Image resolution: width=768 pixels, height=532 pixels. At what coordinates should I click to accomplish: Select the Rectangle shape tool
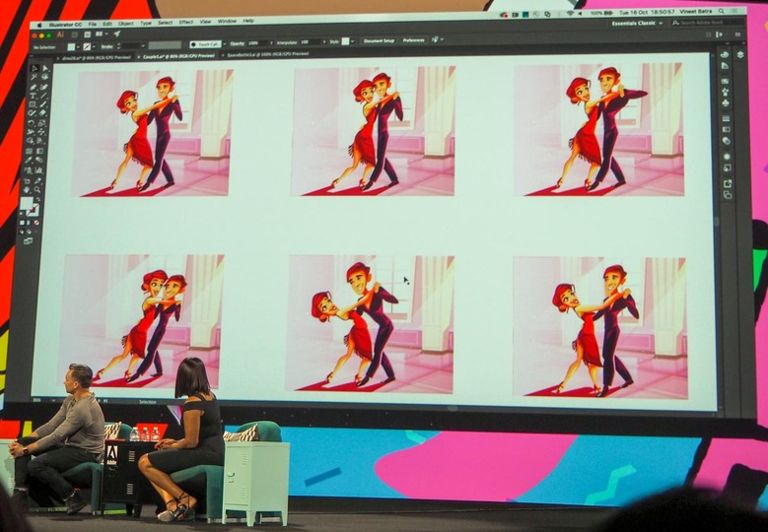pos(33,104)
